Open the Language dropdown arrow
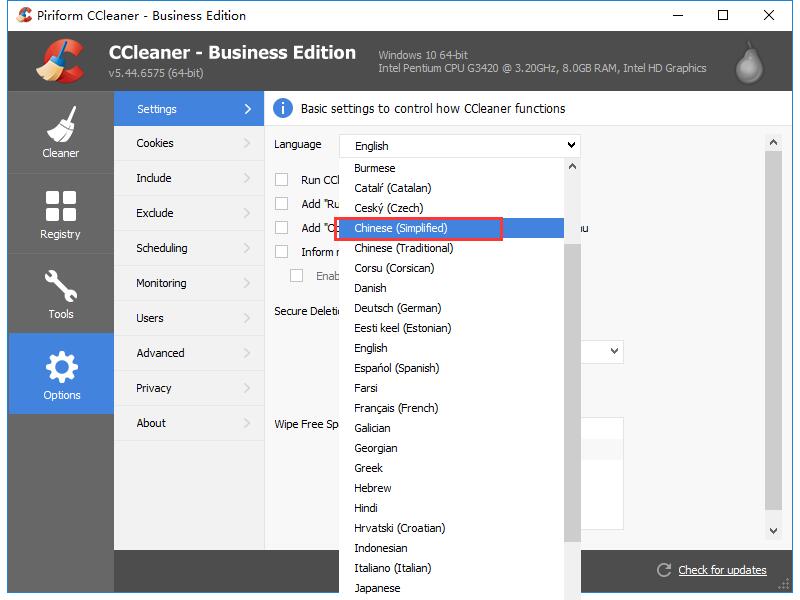The height and width of the screenshot is (600, 800). [571, 145]
